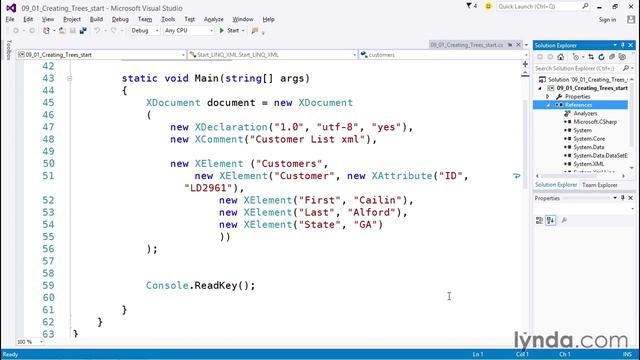This screenshot has width=640, height=360.
Task: Click the Navigate Backward toolbar icon
Action: pyautogui.click(x=16, y=31)
